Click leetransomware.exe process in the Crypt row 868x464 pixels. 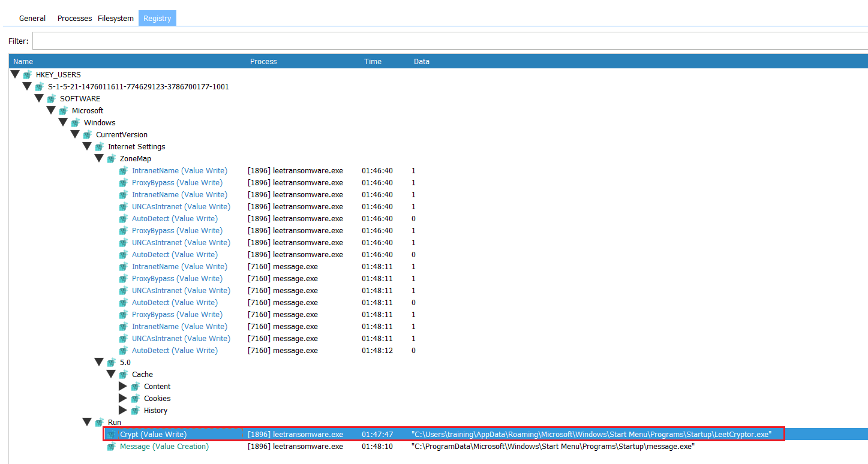(295, 434)
